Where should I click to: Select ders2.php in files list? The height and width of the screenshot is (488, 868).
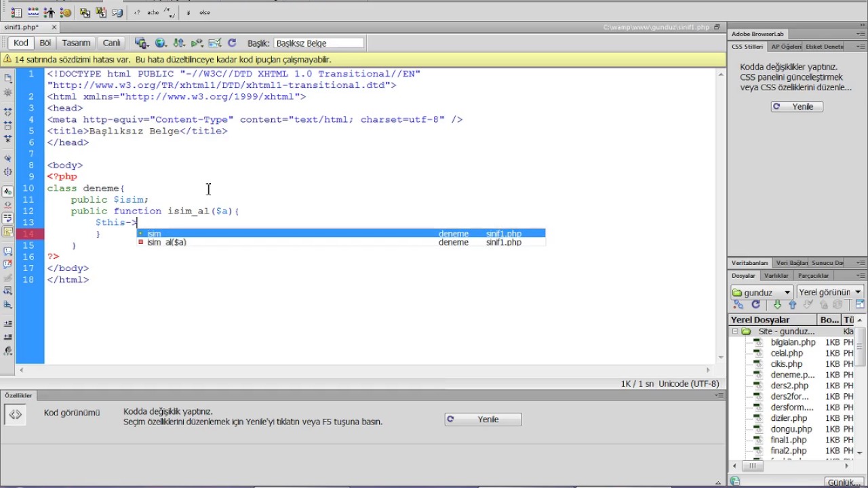[789, 386]
